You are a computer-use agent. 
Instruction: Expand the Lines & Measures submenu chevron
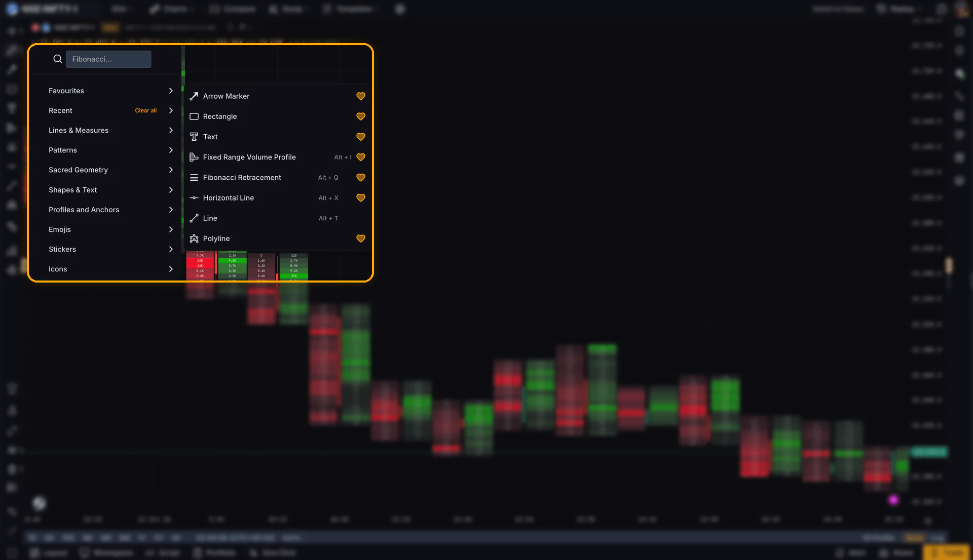click(x=171, y=130)
